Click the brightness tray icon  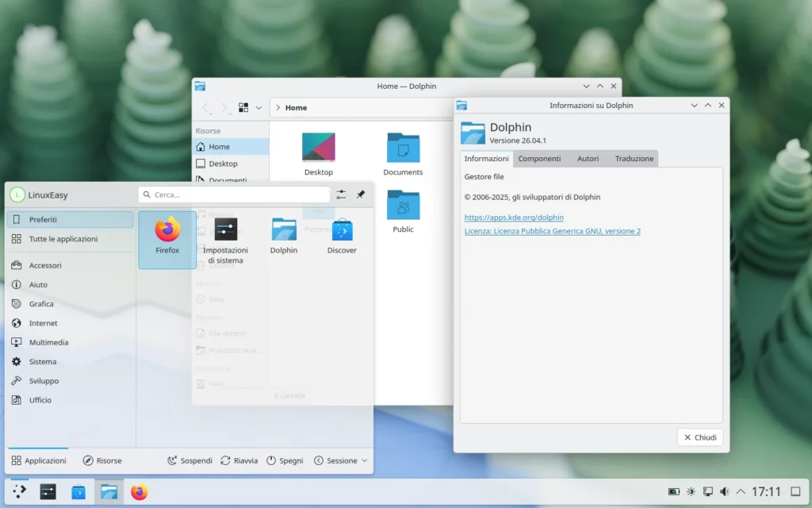click(691, 492)
